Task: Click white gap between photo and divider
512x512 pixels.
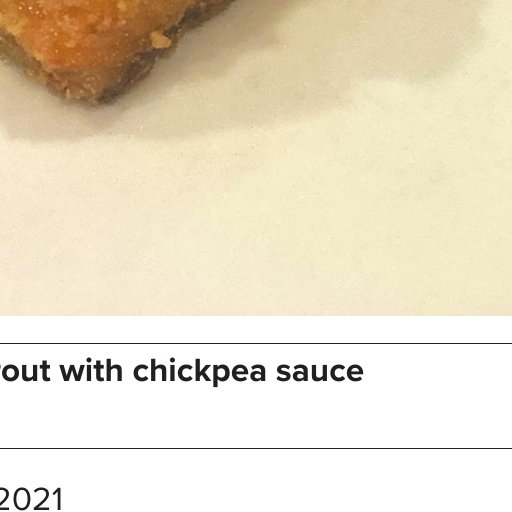Action: point(256,329)
